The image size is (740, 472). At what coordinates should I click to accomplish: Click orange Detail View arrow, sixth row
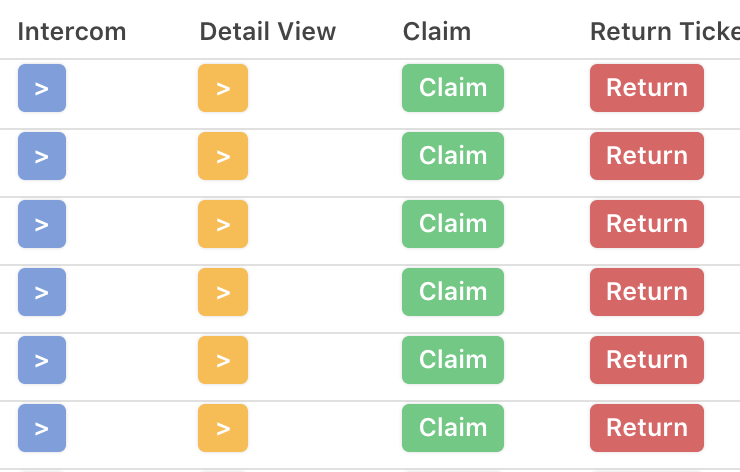pos(223,428)
